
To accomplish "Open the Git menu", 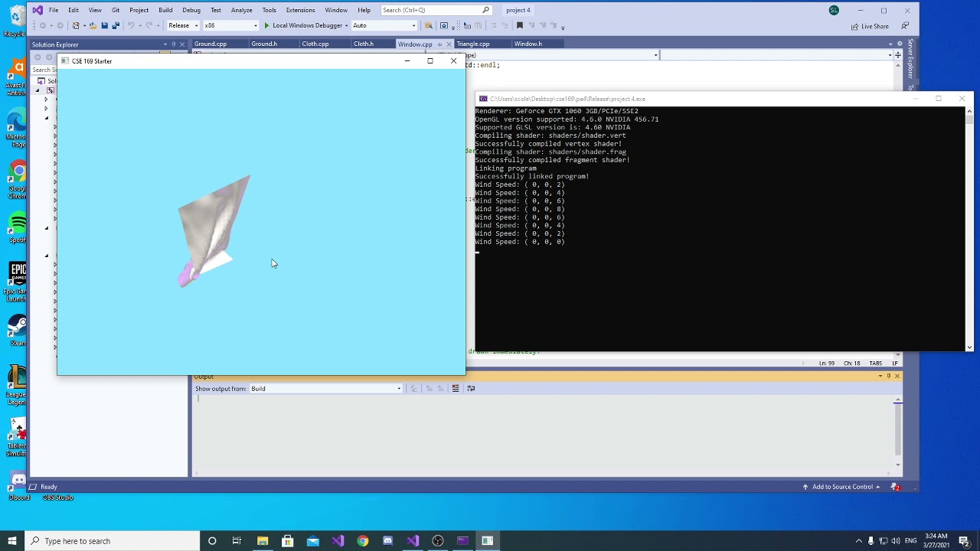I will (x=116, y=10).
